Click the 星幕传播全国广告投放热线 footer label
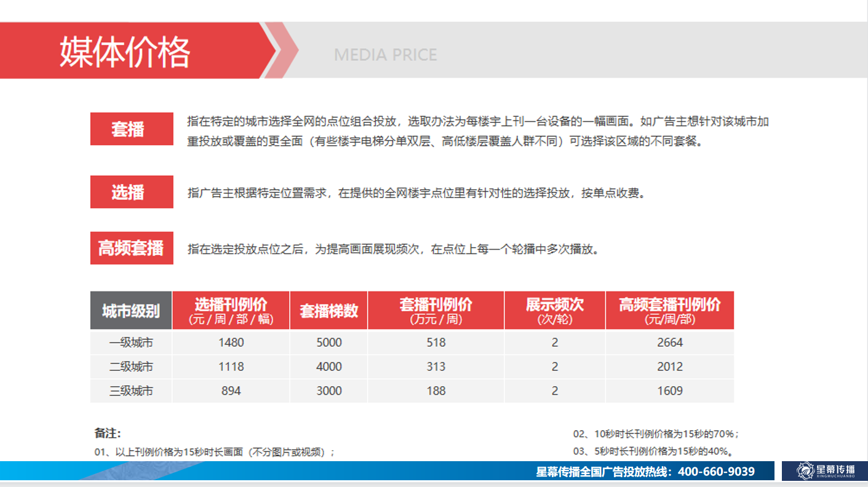This screenshot has width=868, height=487. click(x=606, y=472)
